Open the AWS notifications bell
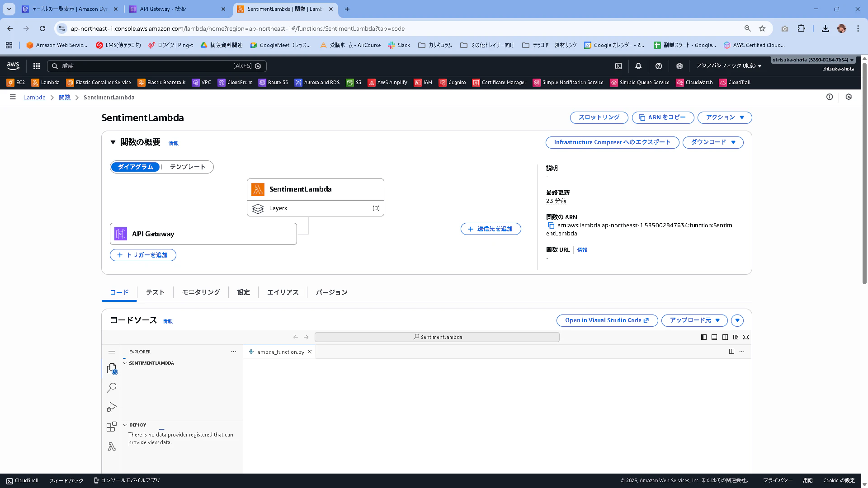Viewport: 868px width, 488px height. [638, 66]
